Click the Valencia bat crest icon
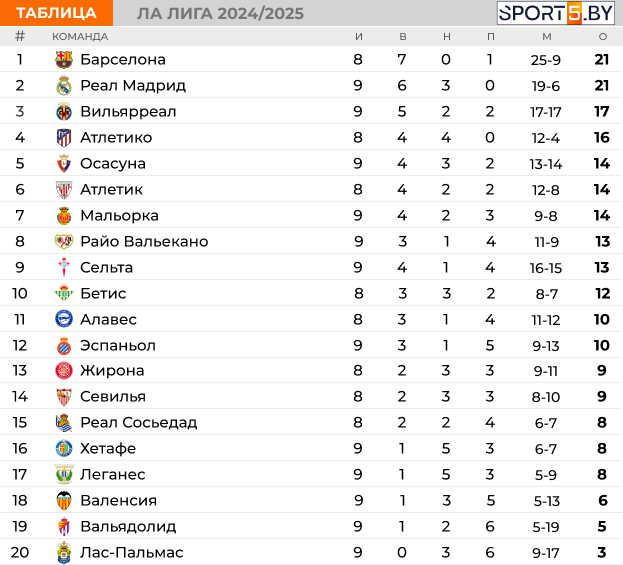Image resolution: width=623 pixels, height=565 pixels. tap(64, 500)
